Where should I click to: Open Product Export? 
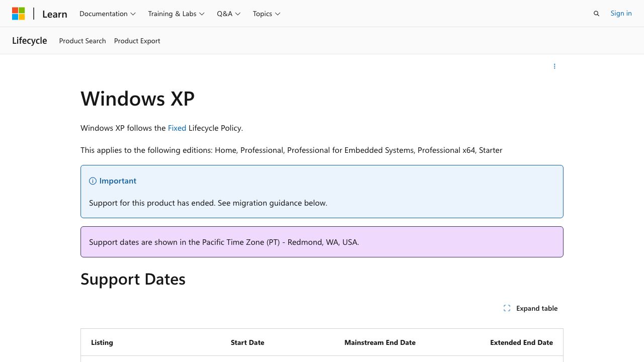pos(137,41)
